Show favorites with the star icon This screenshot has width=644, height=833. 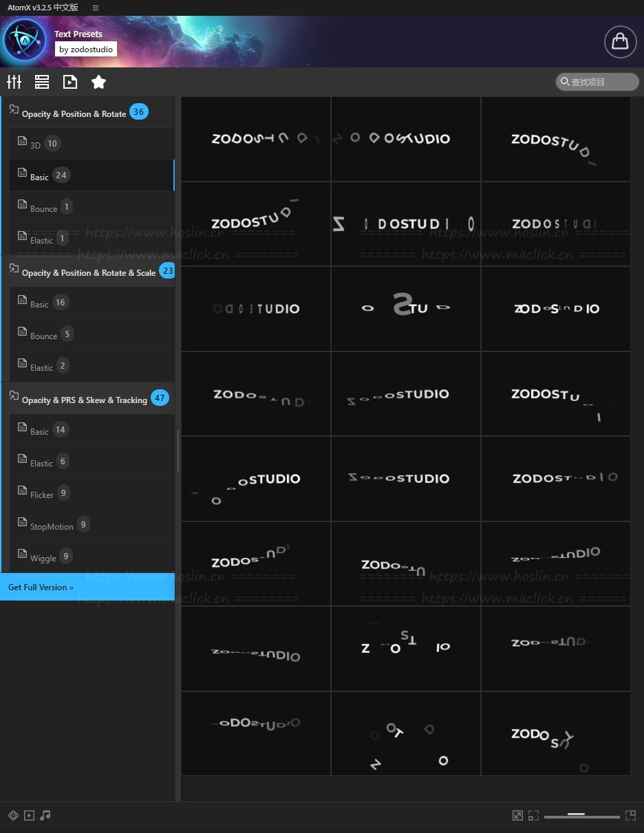98,82
